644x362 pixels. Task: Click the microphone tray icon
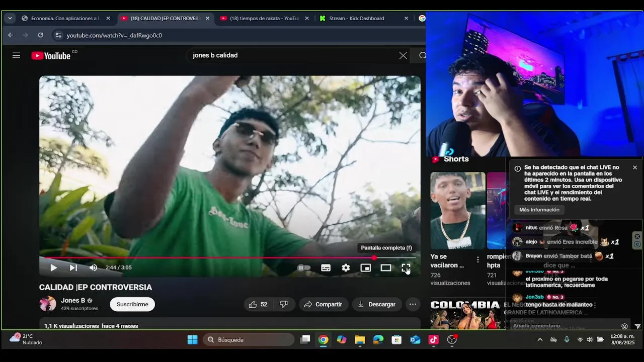(x=567, y=340)
